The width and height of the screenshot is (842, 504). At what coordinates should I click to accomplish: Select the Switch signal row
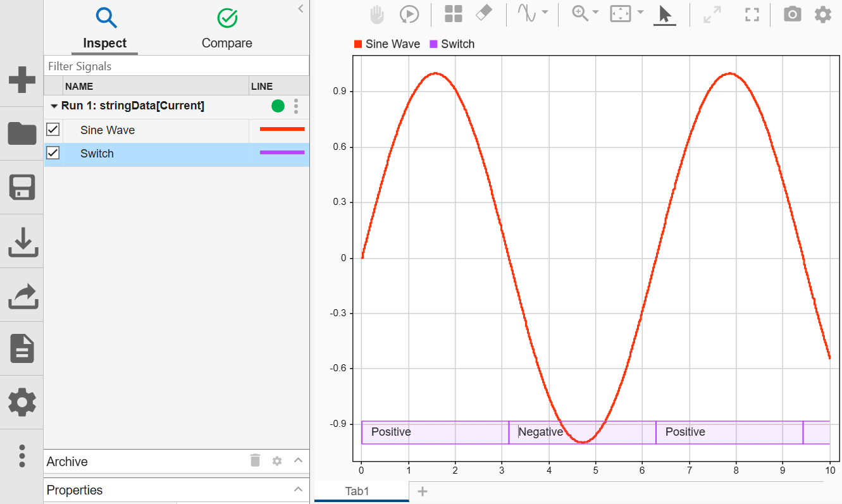click(176, 154)
